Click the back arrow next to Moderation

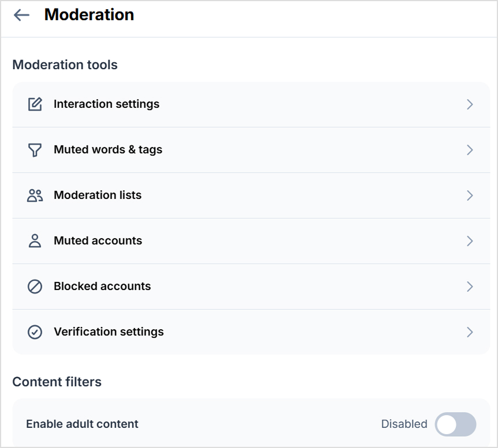point(22,15)
